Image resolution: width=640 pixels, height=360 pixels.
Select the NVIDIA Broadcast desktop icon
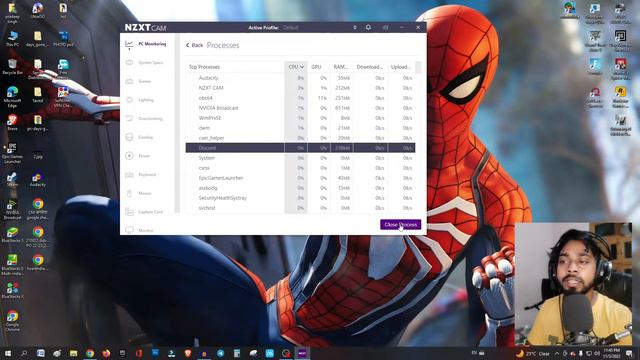pos(12,209)
